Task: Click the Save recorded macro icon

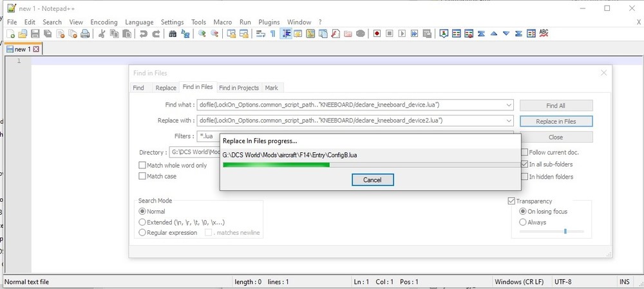Action: coord(427,34)
